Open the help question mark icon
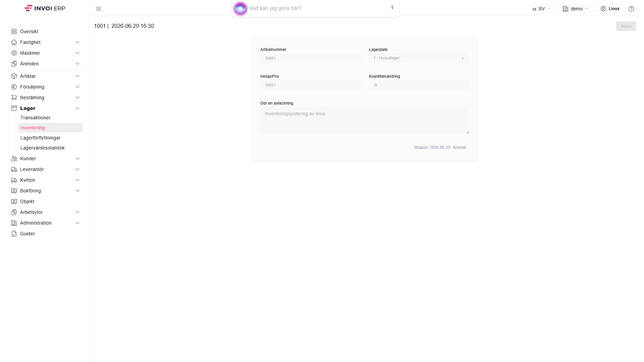This screenshot has height=362, width=644. (631, 9)
